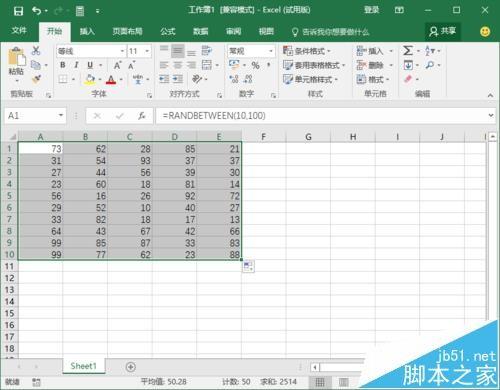Decrease font size with smaller A icon
The width and height of the screenshot is (500, 390).
132,65
